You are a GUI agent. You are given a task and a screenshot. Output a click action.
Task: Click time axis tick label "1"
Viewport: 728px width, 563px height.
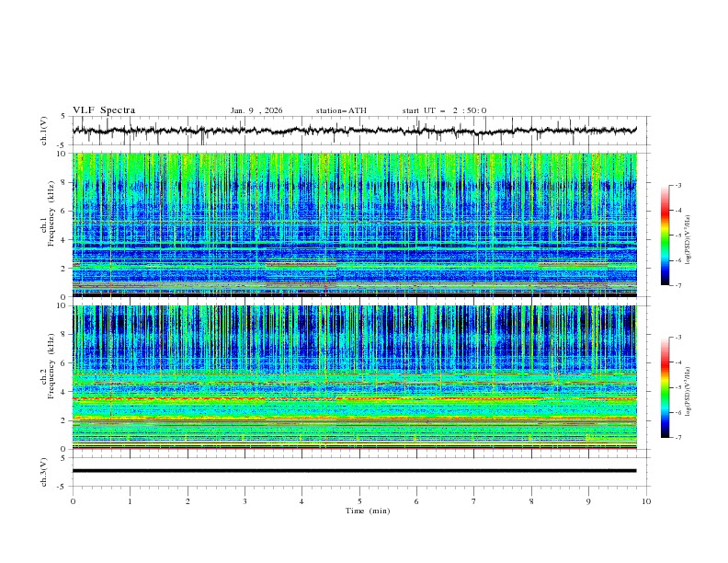click(130, 501)
